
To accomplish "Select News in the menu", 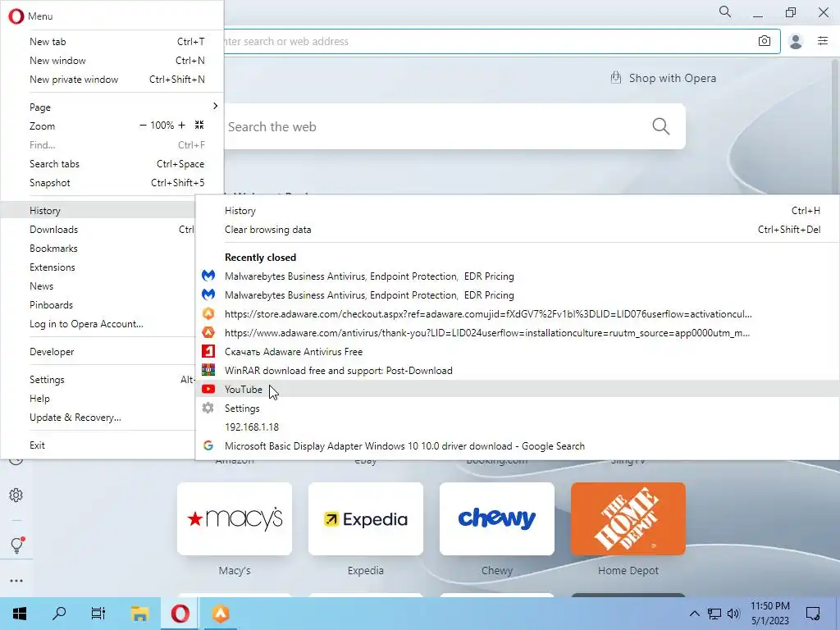I will click(x=98, y=286).
